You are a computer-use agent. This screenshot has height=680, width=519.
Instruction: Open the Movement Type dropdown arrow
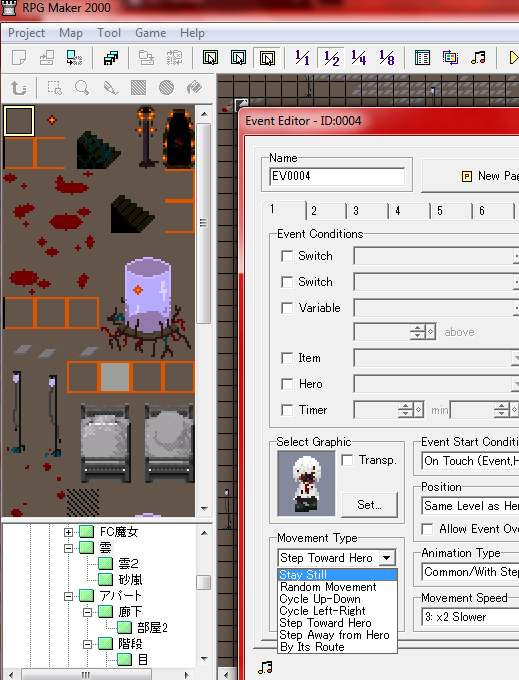[x=387, y=558]
